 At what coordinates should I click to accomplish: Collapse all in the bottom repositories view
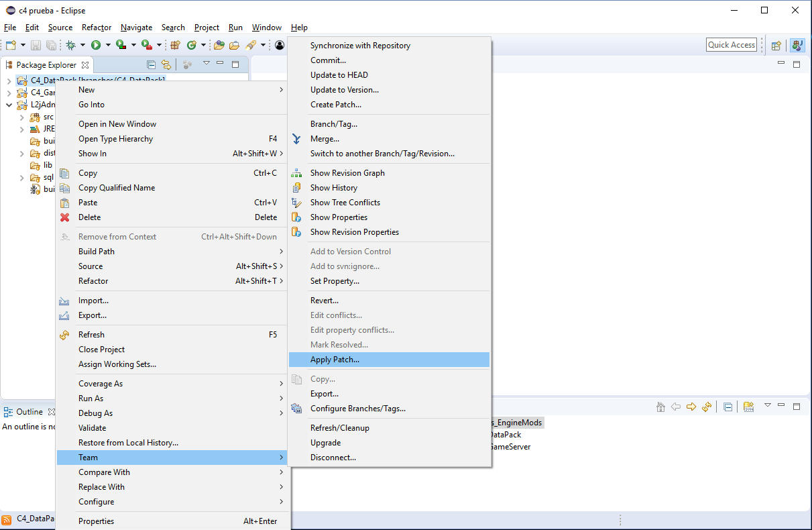point(728,407)
